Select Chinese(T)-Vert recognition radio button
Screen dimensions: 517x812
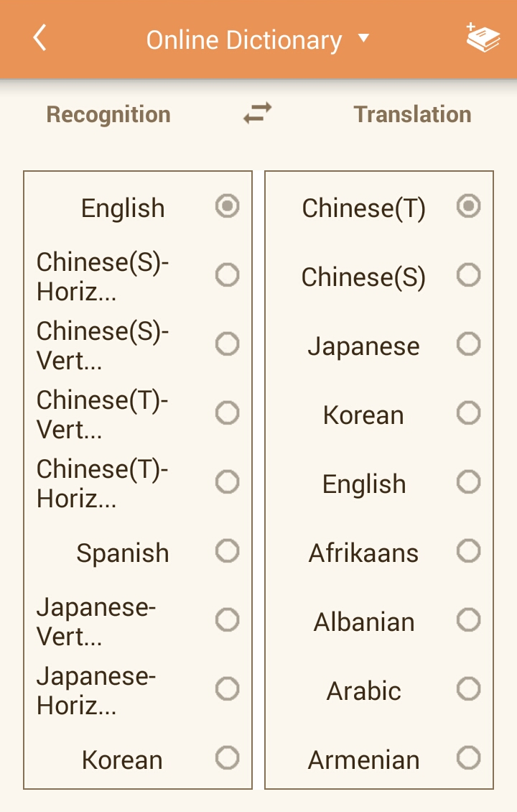[x=227, y=413]
